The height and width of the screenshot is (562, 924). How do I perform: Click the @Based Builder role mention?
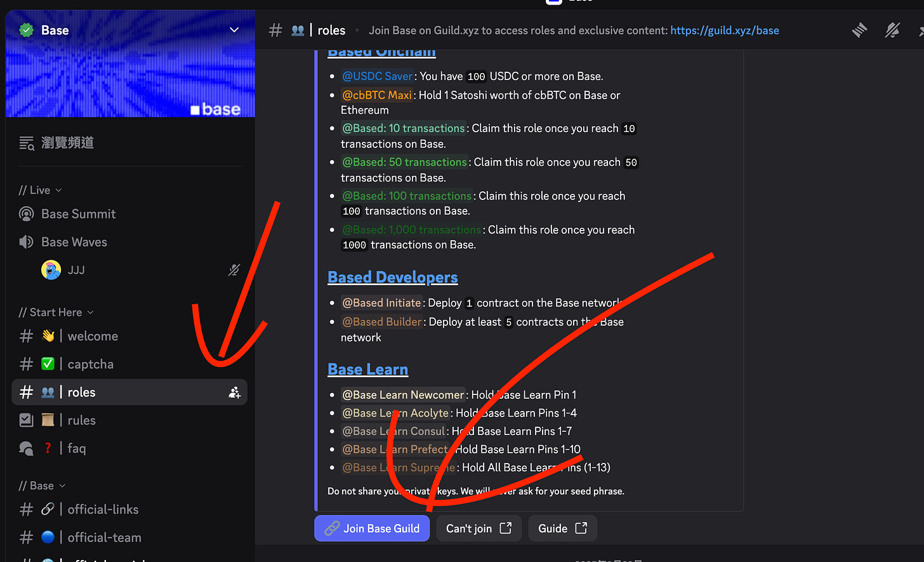(382, 322)
